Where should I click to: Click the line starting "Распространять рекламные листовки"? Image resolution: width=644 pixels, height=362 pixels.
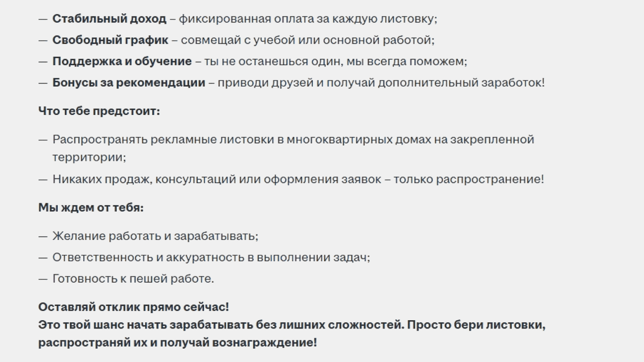pos(293,140)
